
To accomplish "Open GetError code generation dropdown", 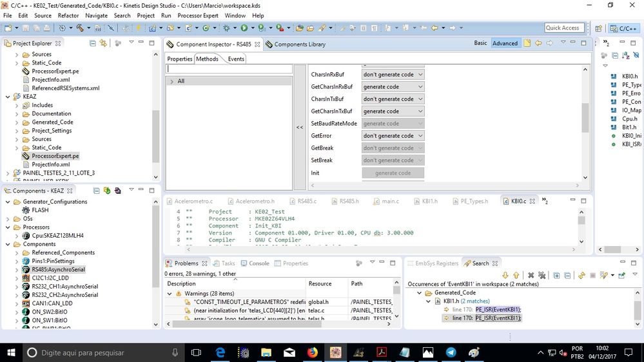I will (x=393, y=136).
